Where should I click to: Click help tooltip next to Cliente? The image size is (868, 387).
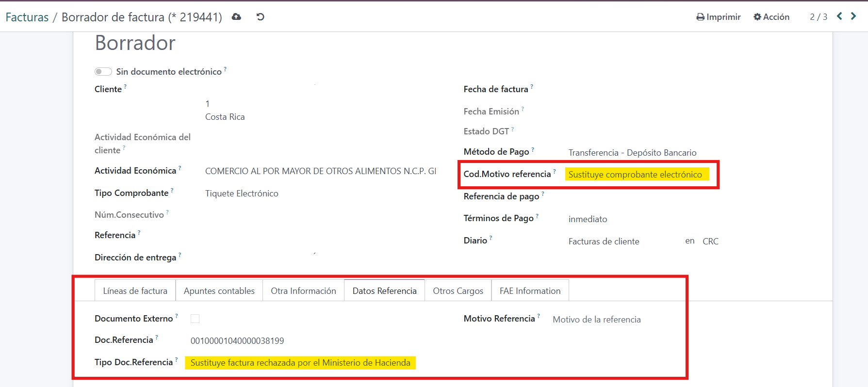125,86
